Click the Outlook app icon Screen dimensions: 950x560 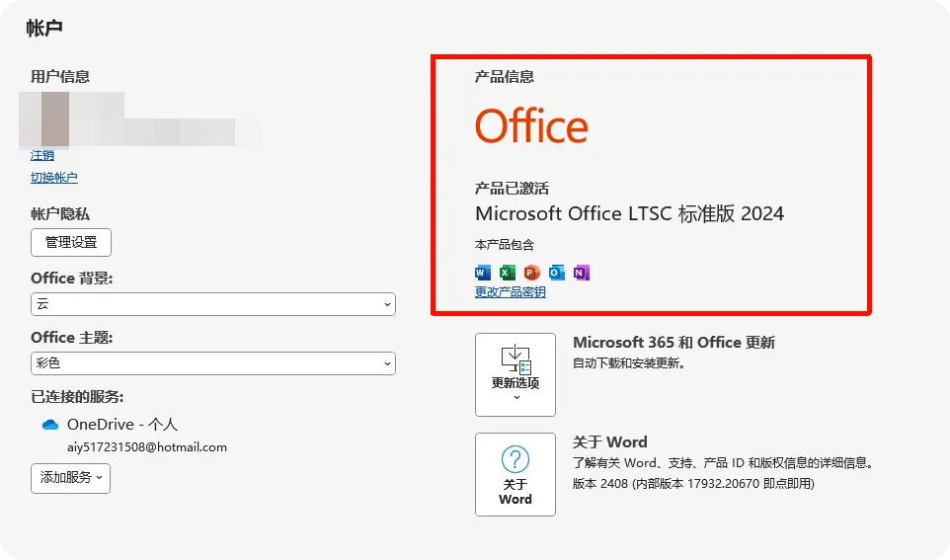tap(557, 273)
